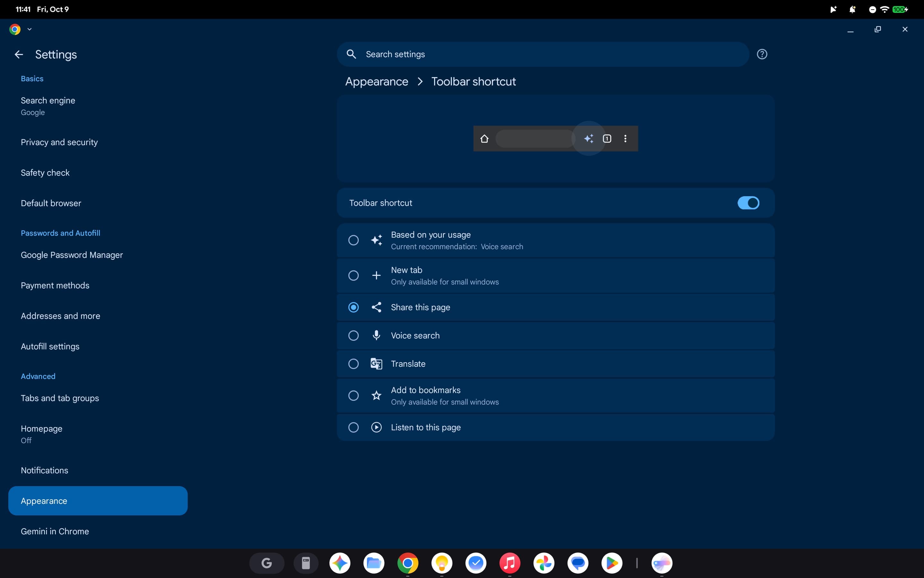Click the battery indicator in status bar
Screen dimensions: 924x578
pyautogui.click(x=900, y=10)
